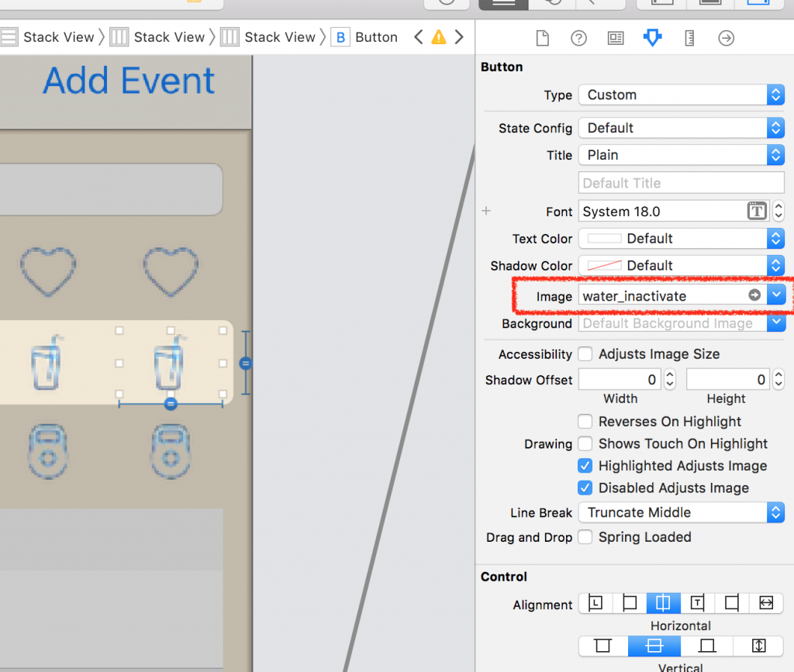This screenshot has width=794, height=672.
Task: Select leading horizontal alignment icon
Action: click(x=595, y=603)
